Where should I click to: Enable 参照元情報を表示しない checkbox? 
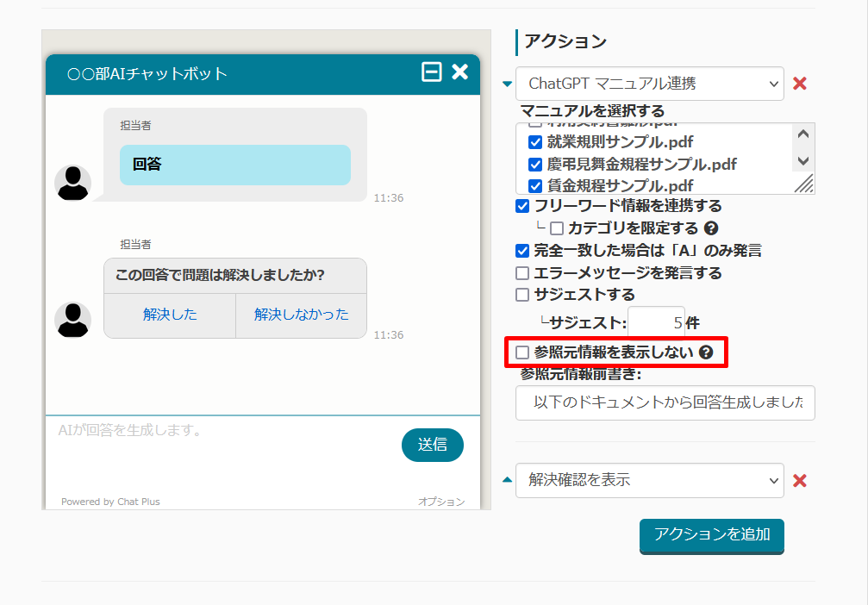pos(522,352)
